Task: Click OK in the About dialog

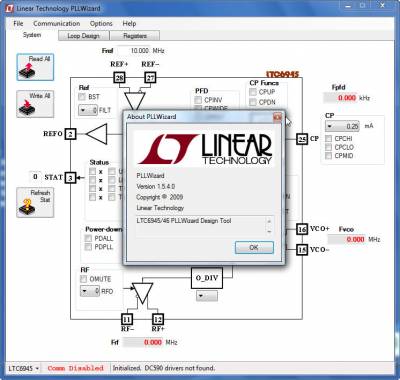Action: [254, 248]
